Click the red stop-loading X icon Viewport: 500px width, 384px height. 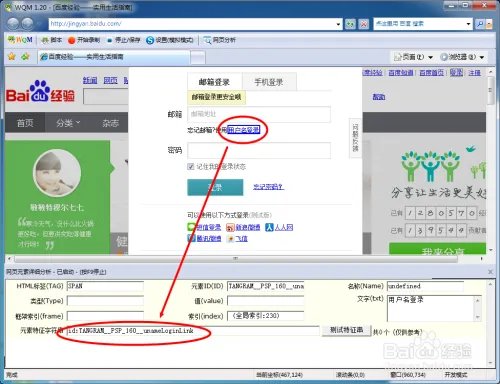(364, 24)
